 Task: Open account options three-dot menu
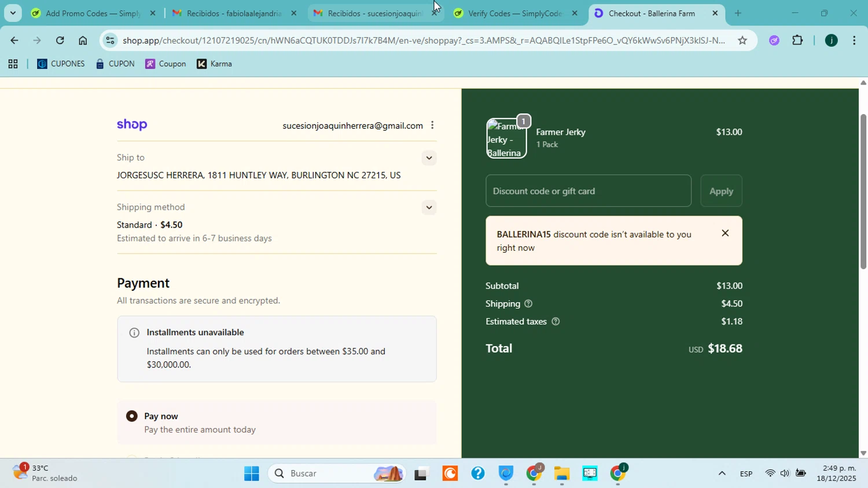[x=432, y=126]
